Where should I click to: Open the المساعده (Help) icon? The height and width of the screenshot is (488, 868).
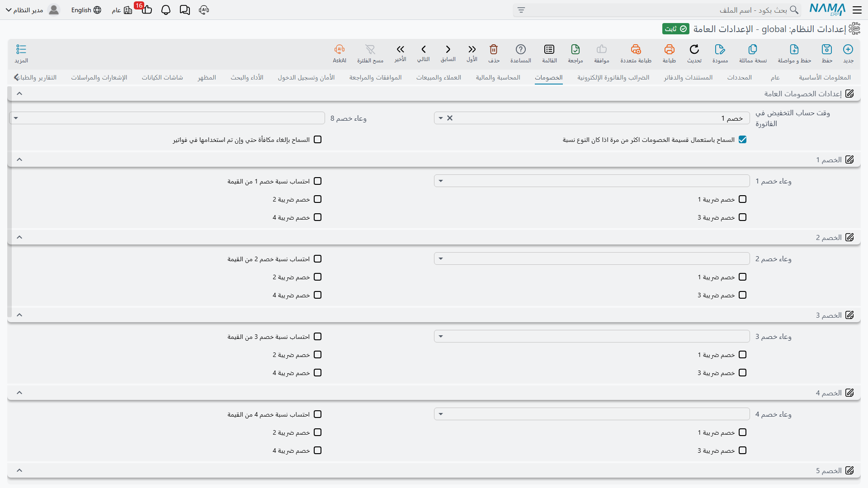pyautogui.click(x=521, y=49)
